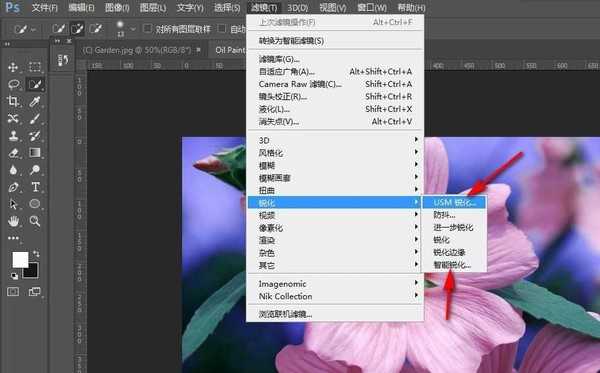
Task: Choose 防抖... in the submenu
Action: pyautogui.click(x=454, y=215)
